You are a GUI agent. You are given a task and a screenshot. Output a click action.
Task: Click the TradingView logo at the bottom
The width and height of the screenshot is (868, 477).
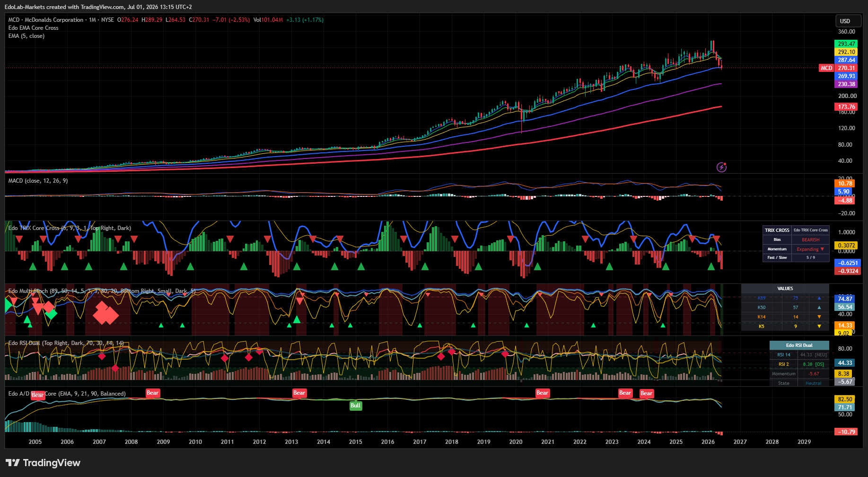[x=43, y=463]
